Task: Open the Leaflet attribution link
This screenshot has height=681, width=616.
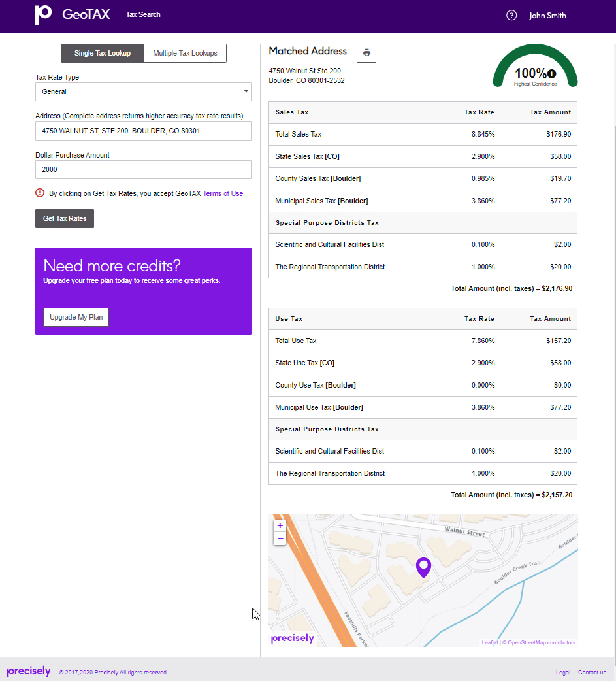Action: tap(490, 642)
